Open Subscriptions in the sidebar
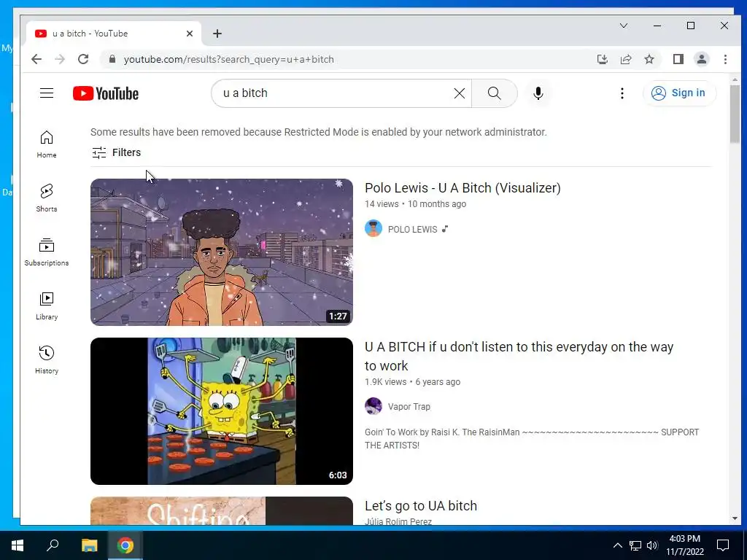This screenshot has height=560, width=747. click(46, 252)
